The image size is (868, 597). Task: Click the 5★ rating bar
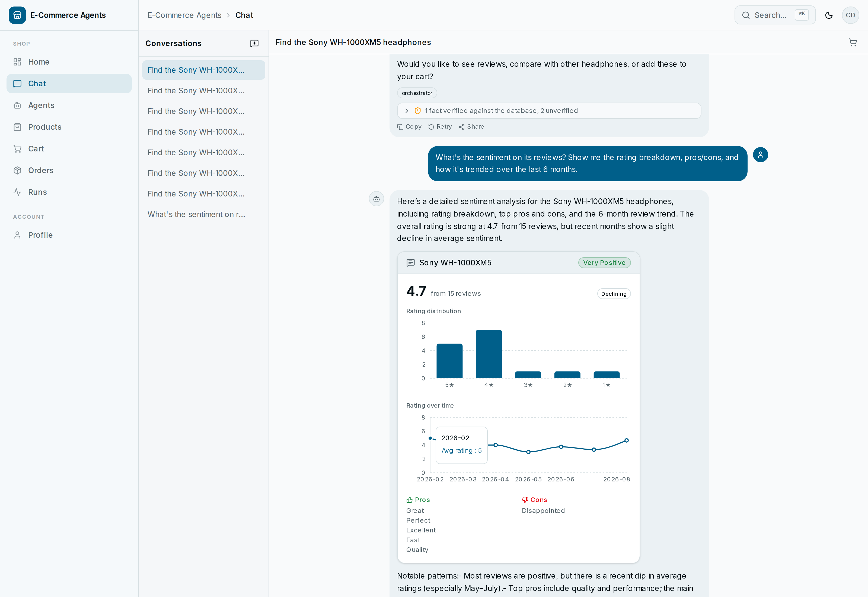point(449,361)
